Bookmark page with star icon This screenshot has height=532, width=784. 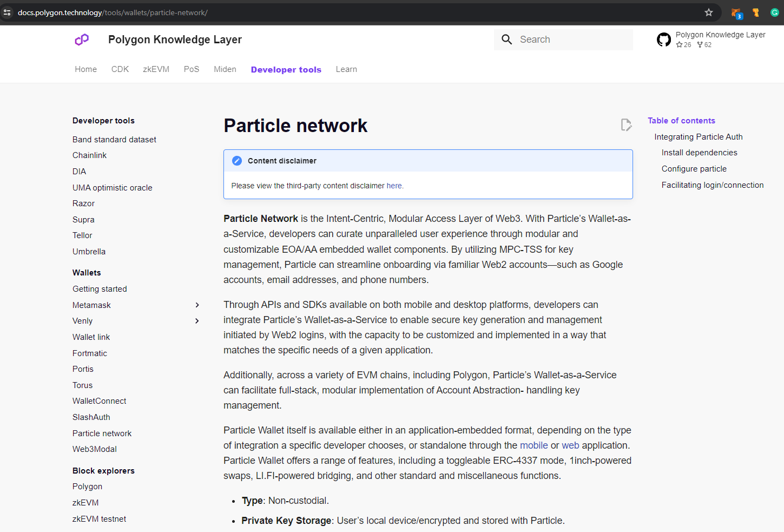[709, 12]
